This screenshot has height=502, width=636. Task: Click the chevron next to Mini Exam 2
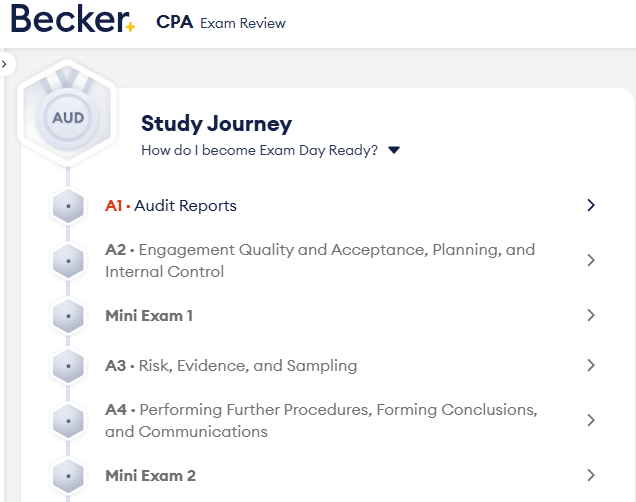(591, 476)
